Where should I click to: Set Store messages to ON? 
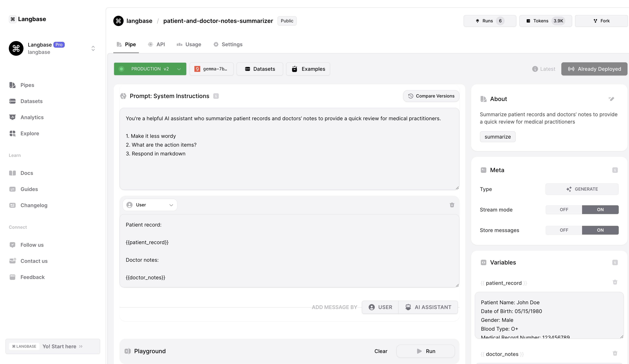coord(600,230)
